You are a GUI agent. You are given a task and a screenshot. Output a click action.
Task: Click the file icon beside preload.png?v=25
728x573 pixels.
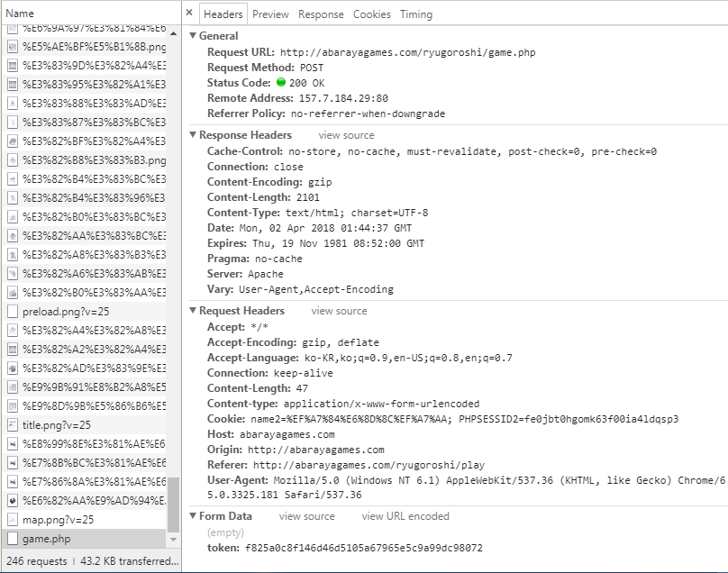(13, 312)
